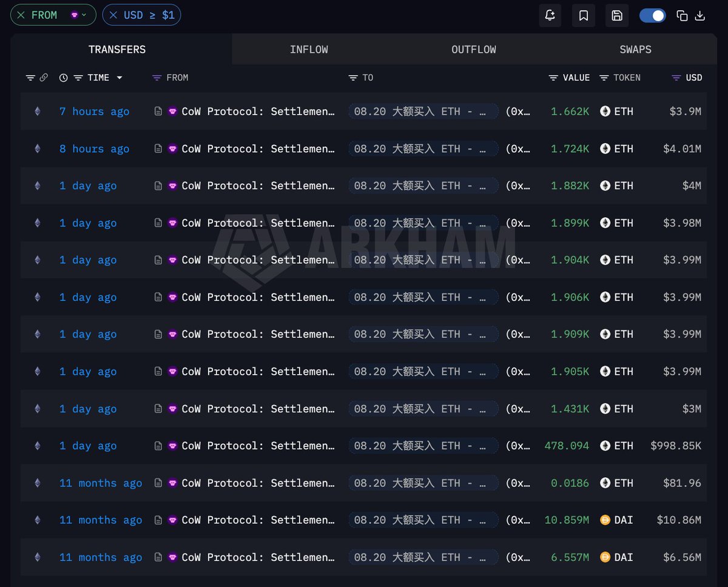Click the Ethereum chain icon in the $81.96 row
728x587 pixels.
[38, 483]
